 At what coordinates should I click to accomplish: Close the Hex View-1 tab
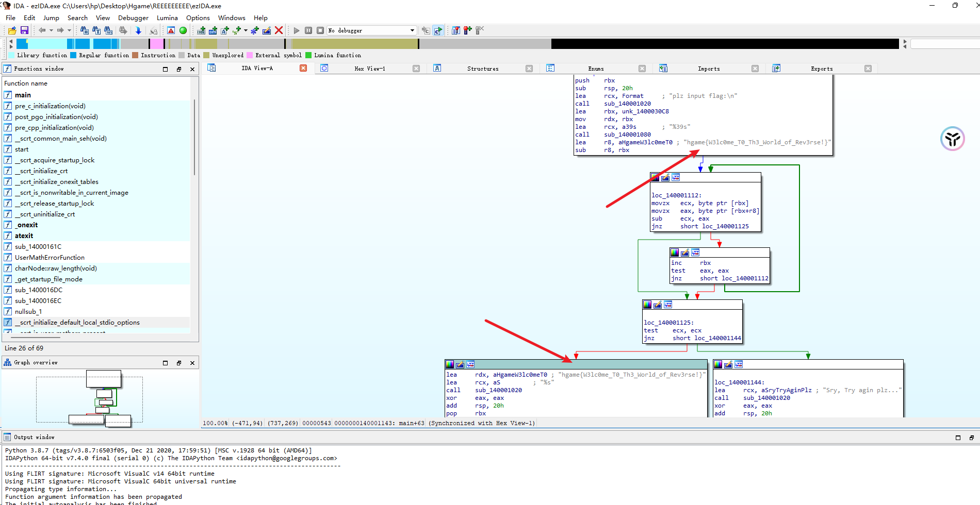tap(416, 69)
